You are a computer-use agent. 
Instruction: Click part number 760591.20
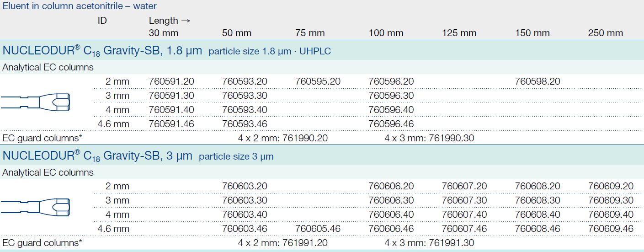point(171,81)
